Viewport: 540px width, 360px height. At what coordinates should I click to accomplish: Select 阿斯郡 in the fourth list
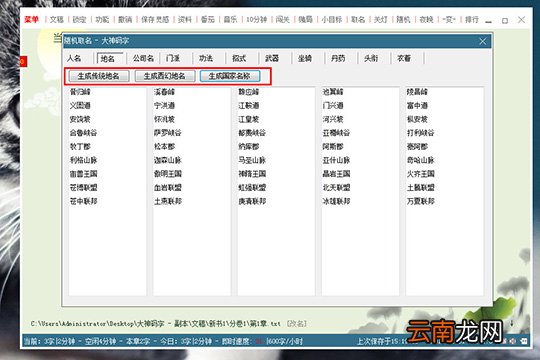(333, 146)
